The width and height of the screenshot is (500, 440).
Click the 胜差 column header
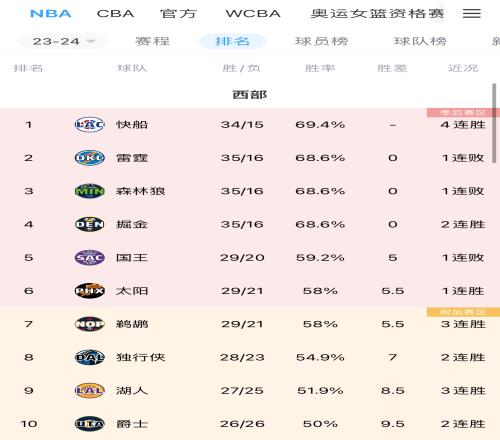(392, 68)
